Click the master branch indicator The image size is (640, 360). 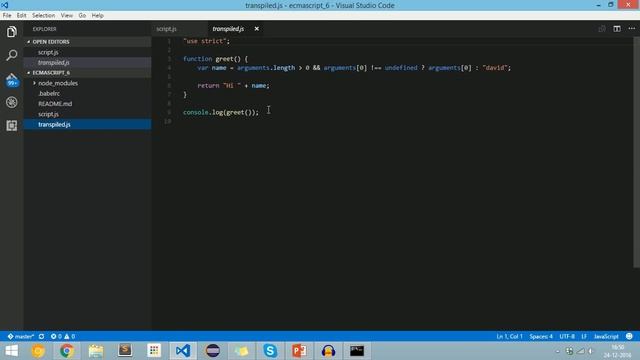[x=20, y=336]
